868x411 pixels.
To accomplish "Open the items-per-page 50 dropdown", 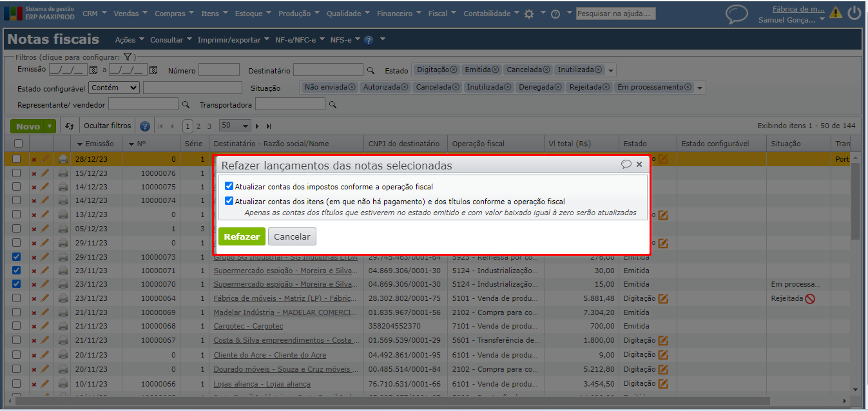I will (235, 126).
